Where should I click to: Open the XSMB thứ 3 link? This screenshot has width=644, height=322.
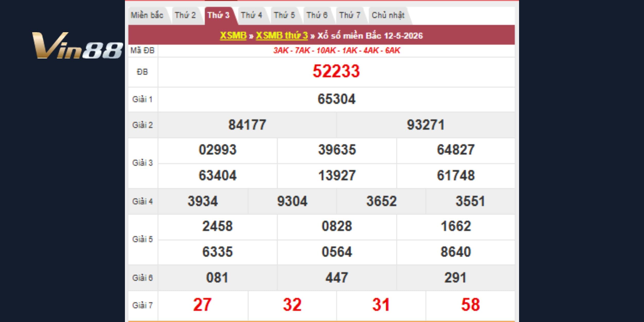[282, 36]
